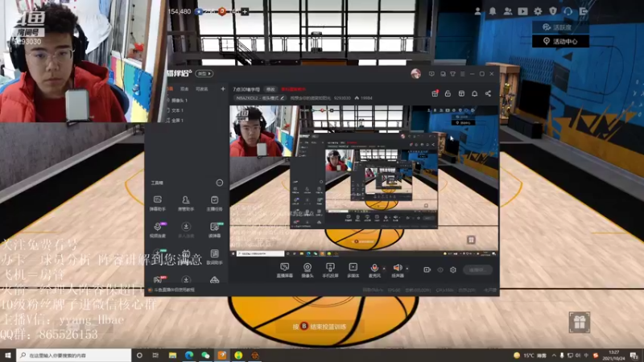Add a 手机投屏 phone mirroring source
The height and width of the screenshot is (362, 644).
tap(330, 270)
